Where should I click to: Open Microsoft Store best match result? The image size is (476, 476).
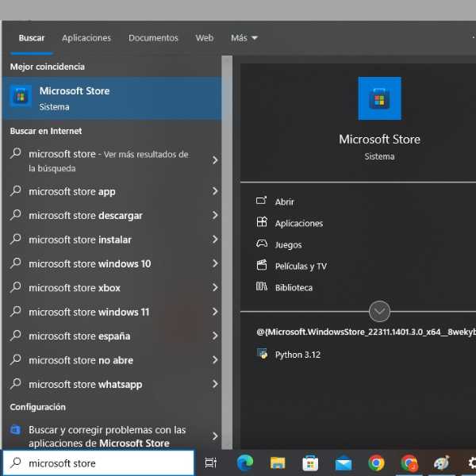coord(111,98)
